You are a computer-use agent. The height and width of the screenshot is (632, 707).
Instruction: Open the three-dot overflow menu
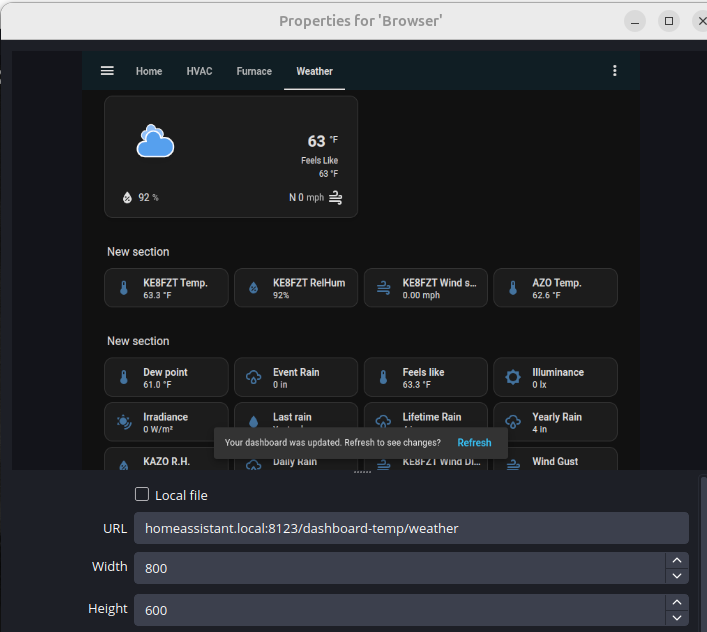(614, 71)
